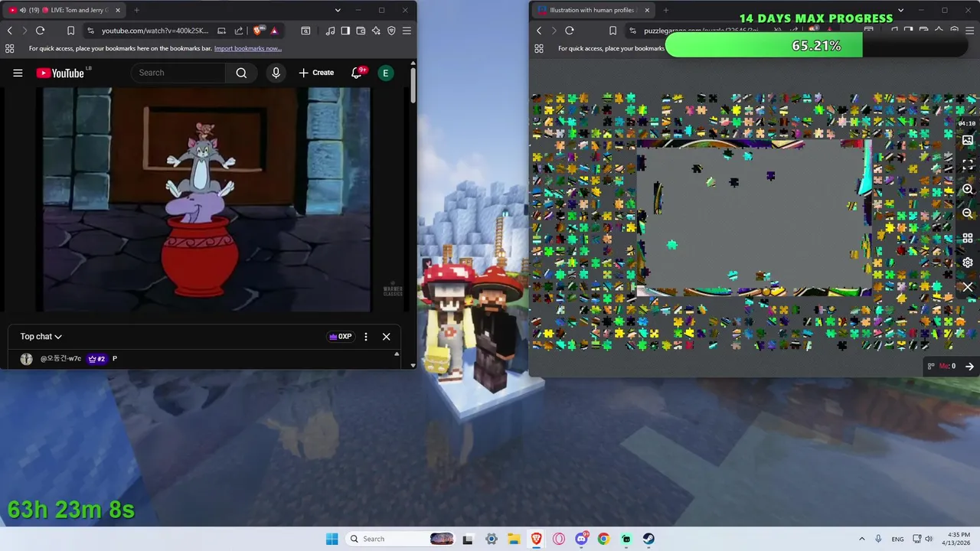Screen dimensions: 980x551
Task: Click the YouTube page vertical scrollbar
Action: 413,84
